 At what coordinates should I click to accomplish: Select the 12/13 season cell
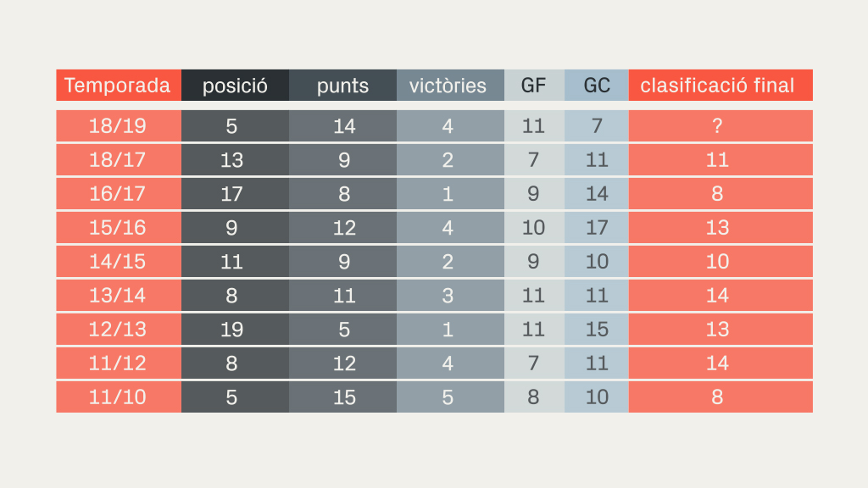(119, 330)
